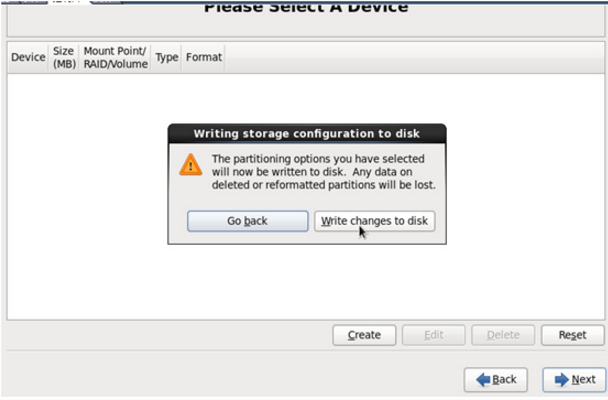Screen dimensions: 608x400
Task: Click the orange warning triangle icon
Action: [190, 165]
